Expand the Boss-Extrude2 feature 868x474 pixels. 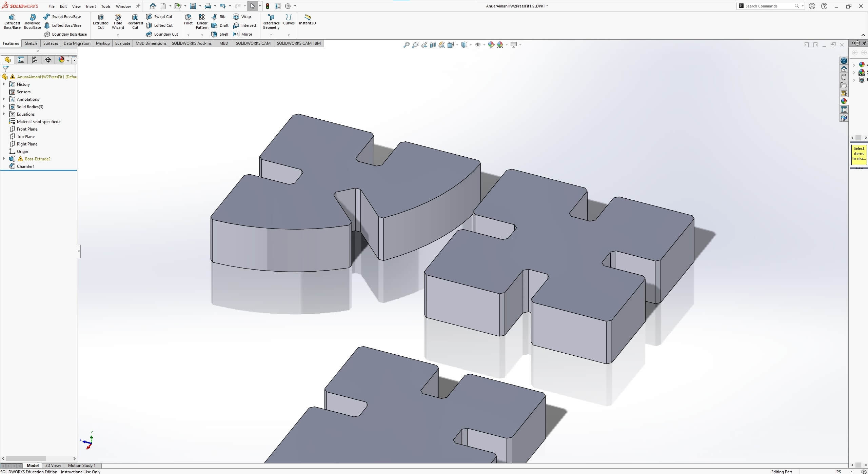[4, 159]
